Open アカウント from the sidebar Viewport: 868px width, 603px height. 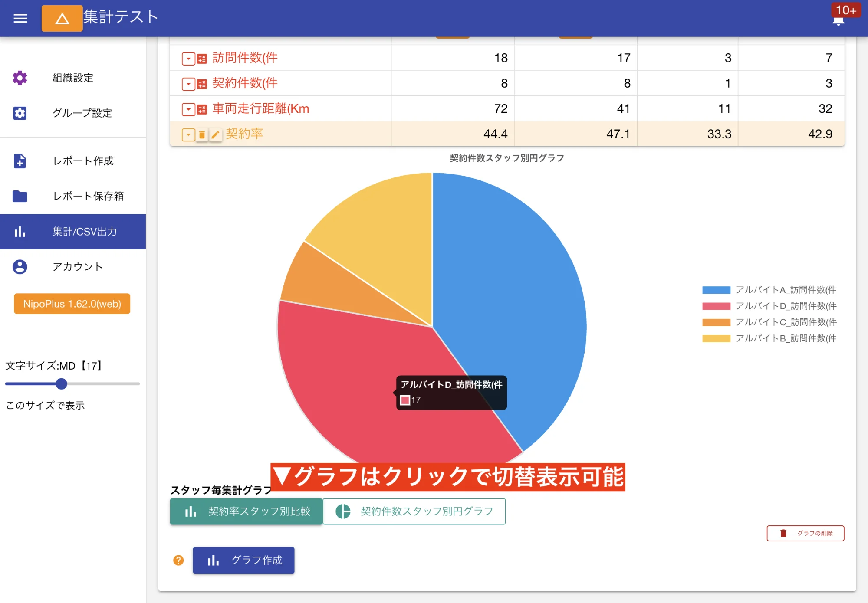(x=77, y=267)
